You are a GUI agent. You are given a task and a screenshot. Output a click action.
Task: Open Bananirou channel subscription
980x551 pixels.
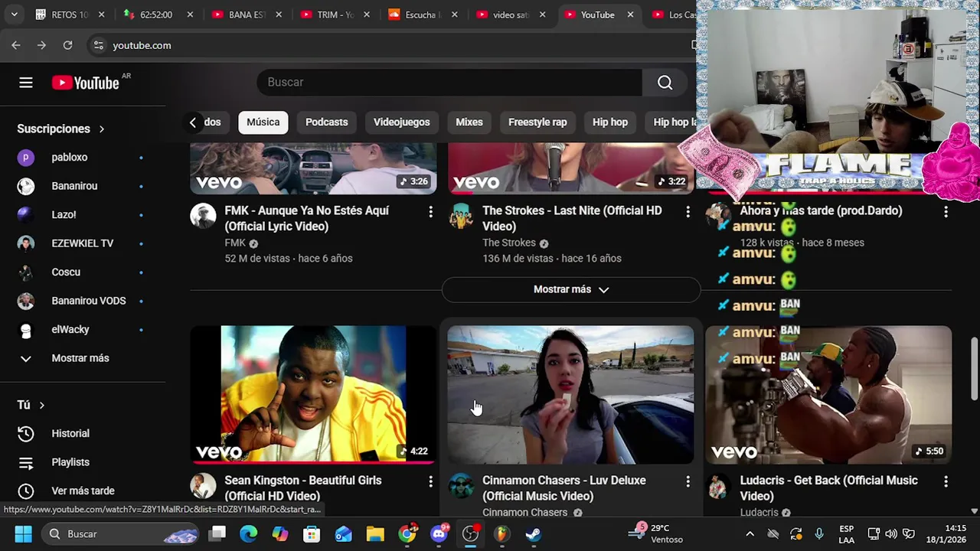pos(83,186)
